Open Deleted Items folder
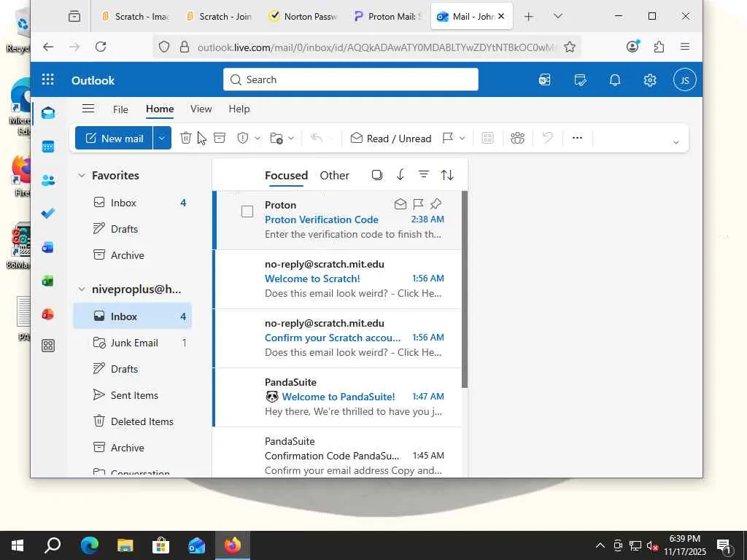The image size is (747, 560). pyautogui.click(x=133, y=421)
